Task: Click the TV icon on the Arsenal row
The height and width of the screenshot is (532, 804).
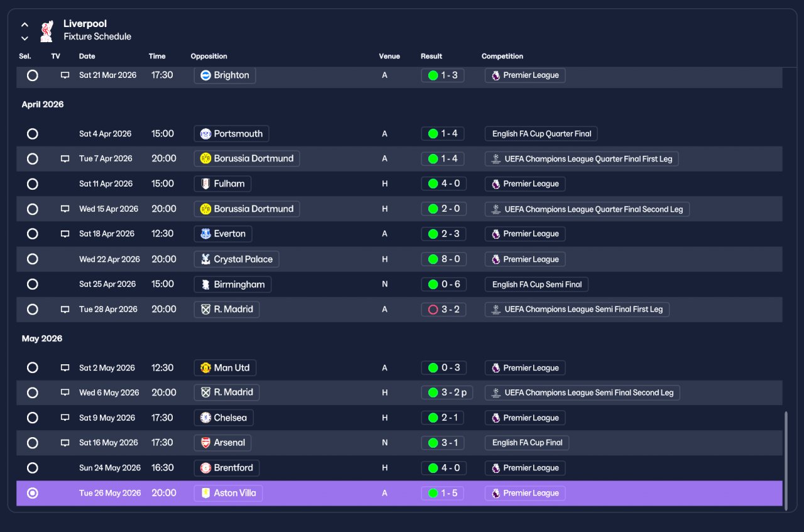Action: click(x=65, y=443)
